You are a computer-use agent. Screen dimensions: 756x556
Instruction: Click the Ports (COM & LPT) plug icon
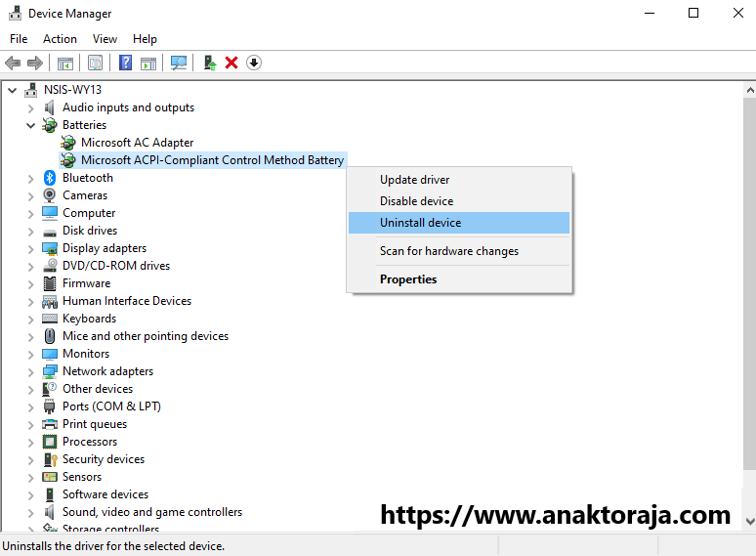click(49, 406)
